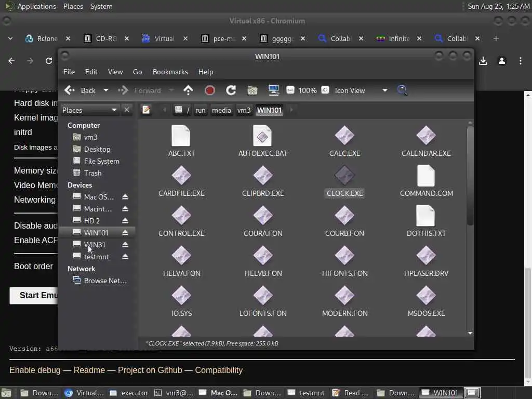
Task: Click the red Stop loading button
Action: pyautogui.click(x=210, y=90)
